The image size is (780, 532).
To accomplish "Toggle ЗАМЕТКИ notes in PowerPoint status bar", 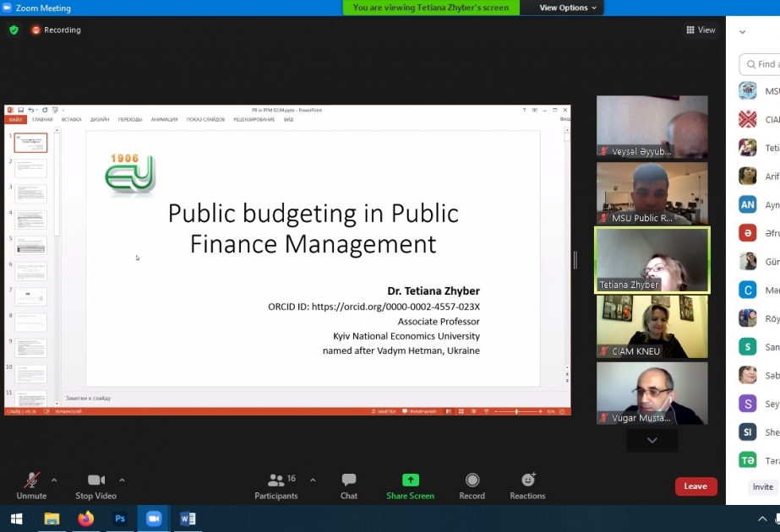I will click(384, 412).
